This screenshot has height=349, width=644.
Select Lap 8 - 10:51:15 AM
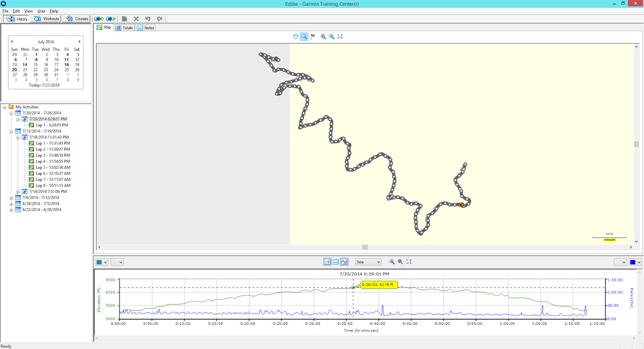click(x=53, y=186)
